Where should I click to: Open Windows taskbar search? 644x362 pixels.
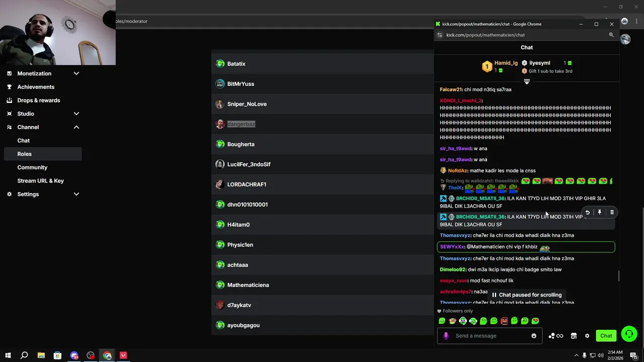[x=24, y=355]
